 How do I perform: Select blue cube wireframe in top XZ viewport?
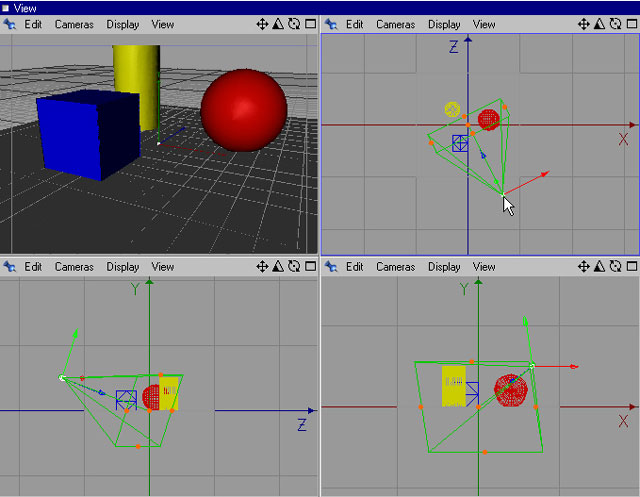(x=460, y=144)
